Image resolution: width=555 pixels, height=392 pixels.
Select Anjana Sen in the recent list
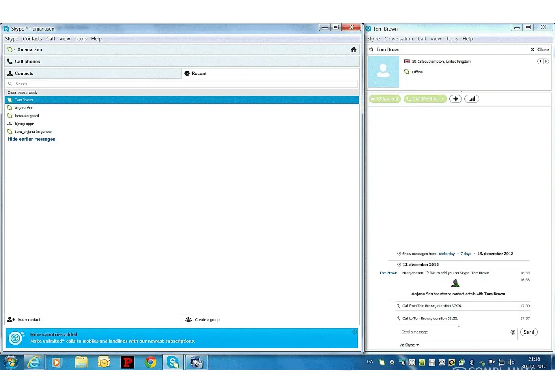pos(182,108)
